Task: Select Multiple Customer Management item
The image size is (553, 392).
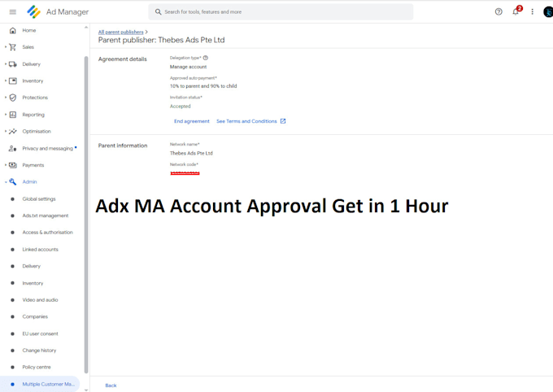Action: click(x=40, y=384)
